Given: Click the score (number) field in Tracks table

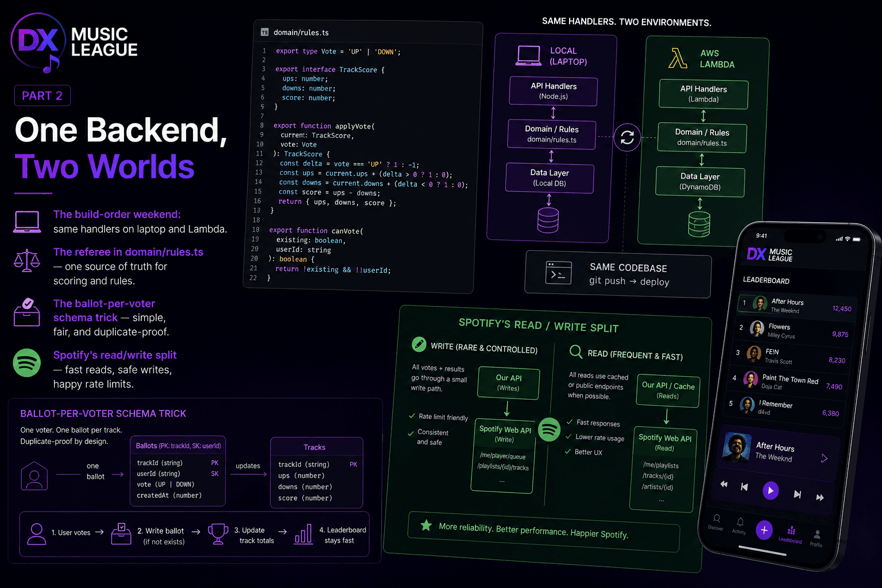Looking at the screenshot, I should (x=305, y=498).
